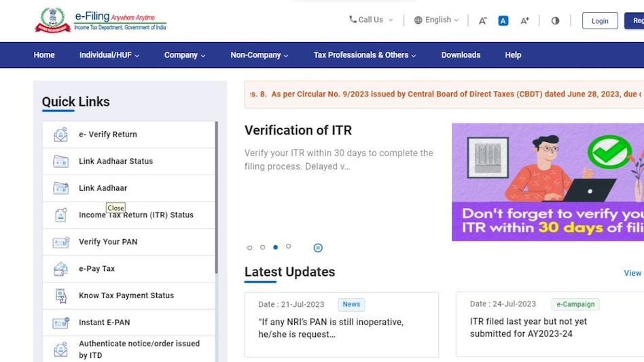
Task: Open the Know Tax Payment Status link
Action: click(x=128, y=295)
